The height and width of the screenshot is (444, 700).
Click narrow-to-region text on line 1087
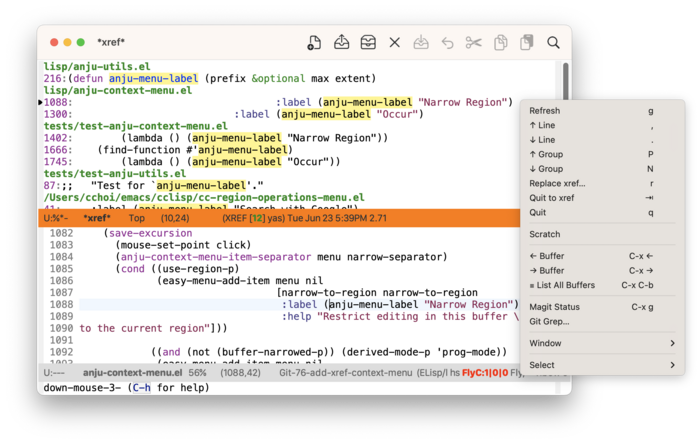[328, 293]
